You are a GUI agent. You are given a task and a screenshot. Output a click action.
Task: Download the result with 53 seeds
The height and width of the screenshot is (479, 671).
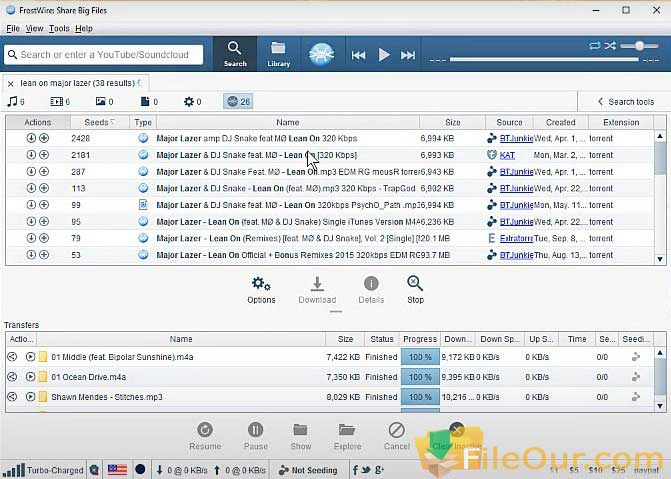click(31, 255)
